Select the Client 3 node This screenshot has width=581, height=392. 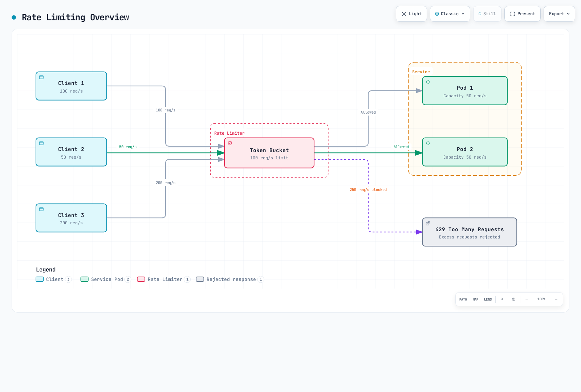pyautogui.click(x=71, y=218)
